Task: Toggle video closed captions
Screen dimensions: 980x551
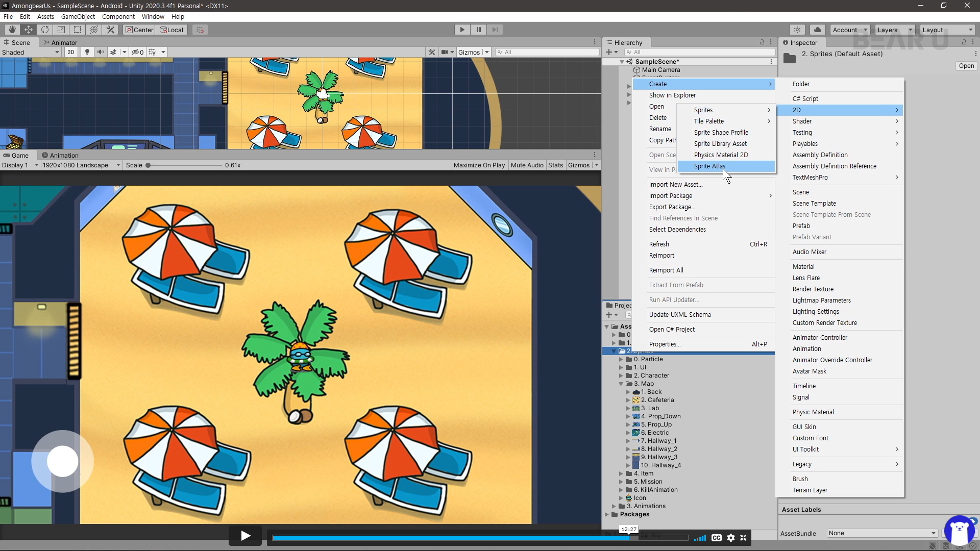Action: tap(716, 538)
